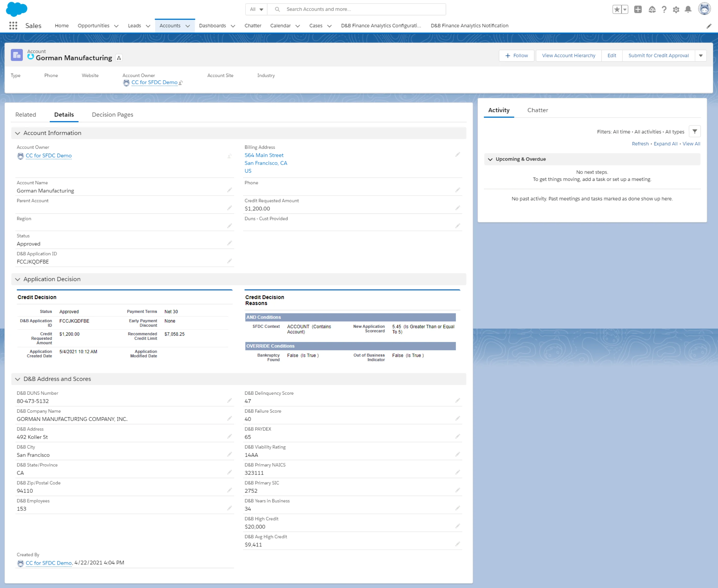Collapse the D&B Address and Scores section
Screen dimensions: 718x588
(x=18, y=379)
